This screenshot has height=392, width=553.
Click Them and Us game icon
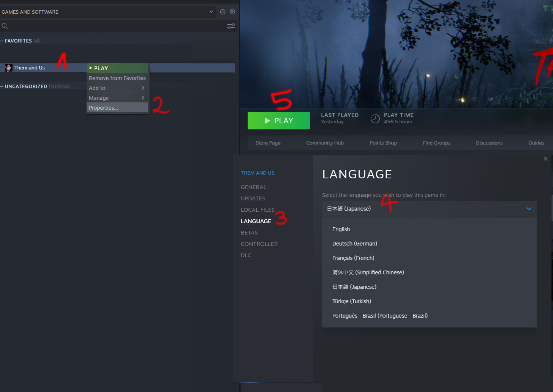click(8, 68)
